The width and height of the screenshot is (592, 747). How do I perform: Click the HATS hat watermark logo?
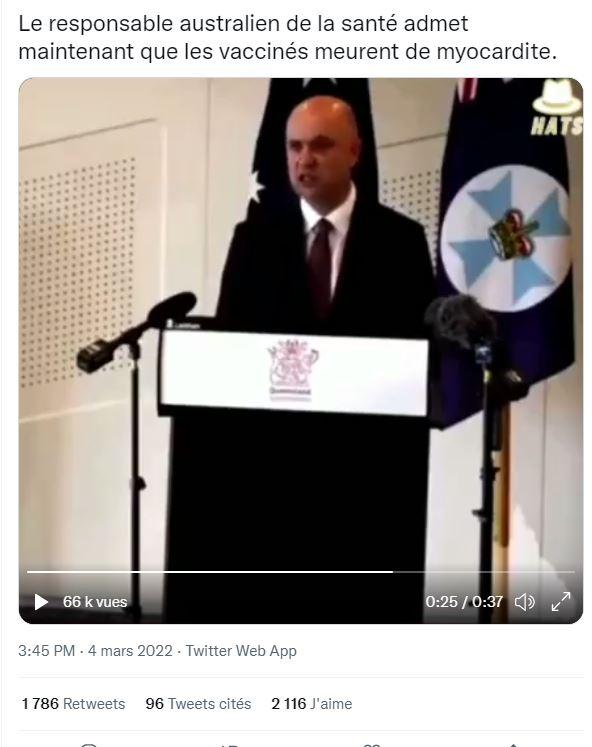[x=557, y=108]
